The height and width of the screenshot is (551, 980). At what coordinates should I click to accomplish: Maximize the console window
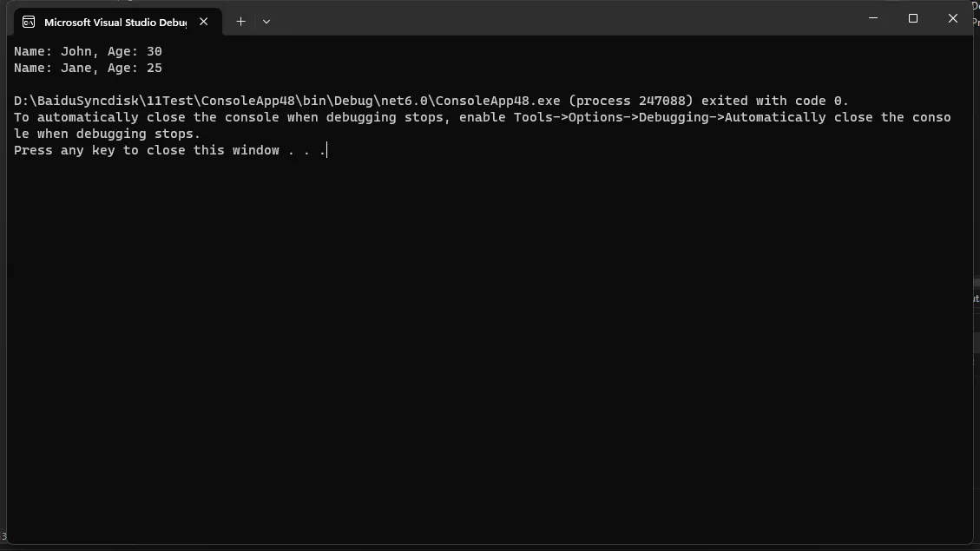click(x=913, y=18)
